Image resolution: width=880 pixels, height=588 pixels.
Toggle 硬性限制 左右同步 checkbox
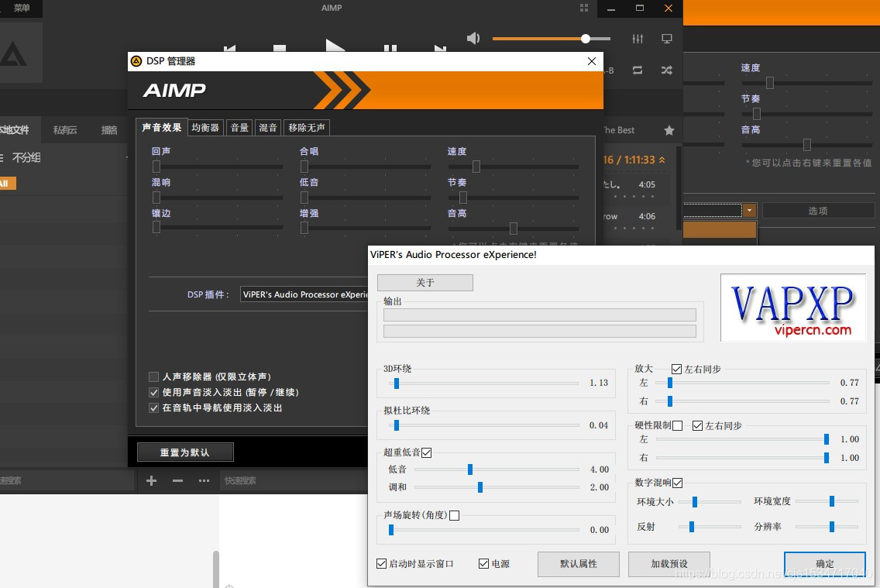(698, 426)
